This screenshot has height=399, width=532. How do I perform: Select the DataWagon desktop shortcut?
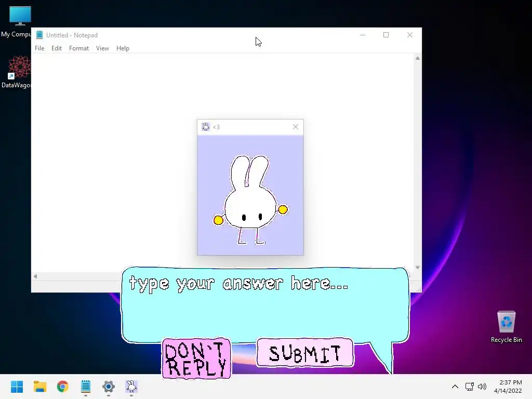[16, 72]
